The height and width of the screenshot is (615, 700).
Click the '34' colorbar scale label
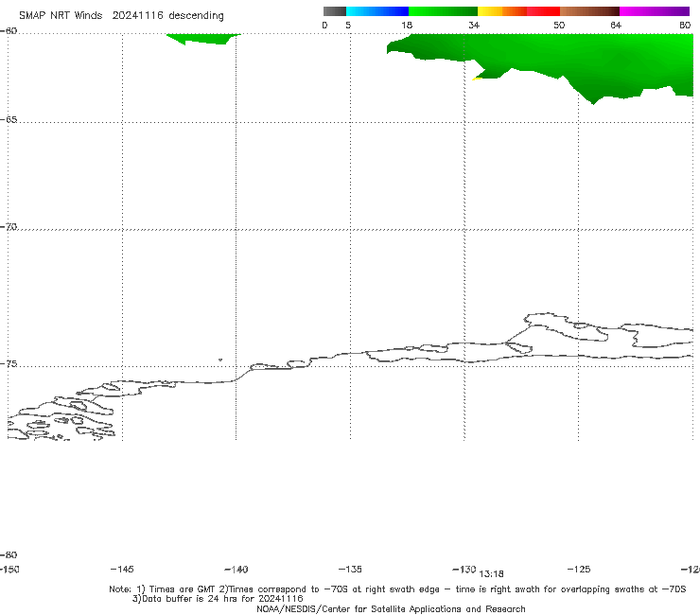coord(474,25)
